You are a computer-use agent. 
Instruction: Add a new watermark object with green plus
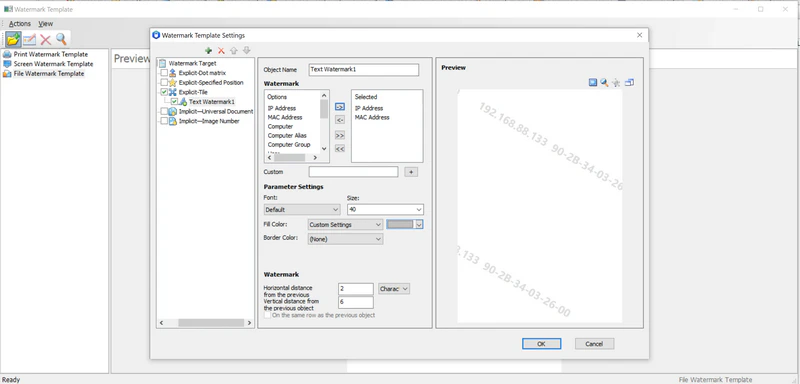[x=208, y=50]
